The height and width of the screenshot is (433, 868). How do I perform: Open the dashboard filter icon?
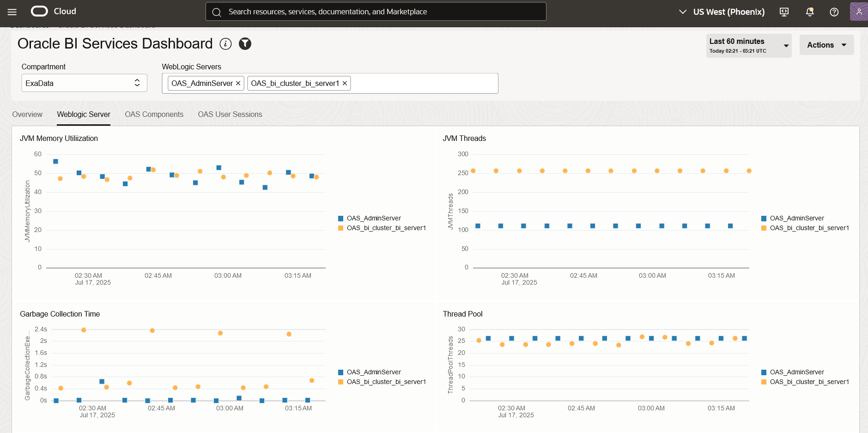(x=245, y=44)
